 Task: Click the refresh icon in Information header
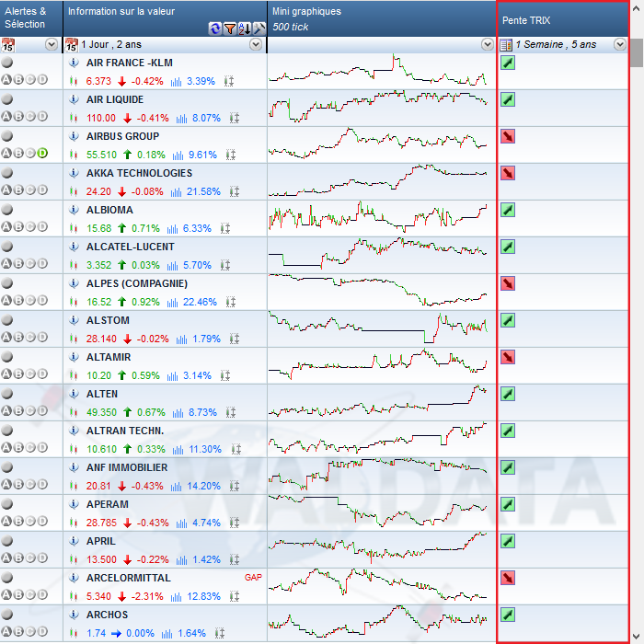click(214, 29)
